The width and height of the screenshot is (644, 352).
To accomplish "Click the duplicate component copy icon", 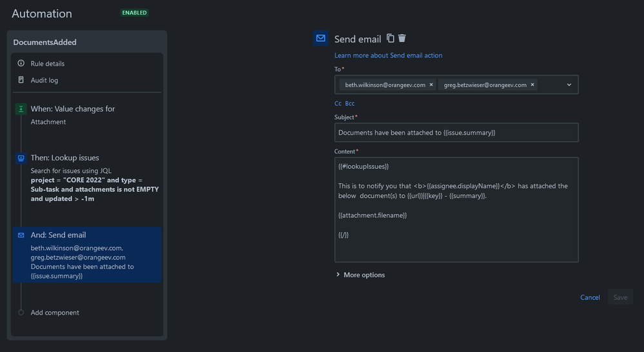I will (x=390, y=38).
